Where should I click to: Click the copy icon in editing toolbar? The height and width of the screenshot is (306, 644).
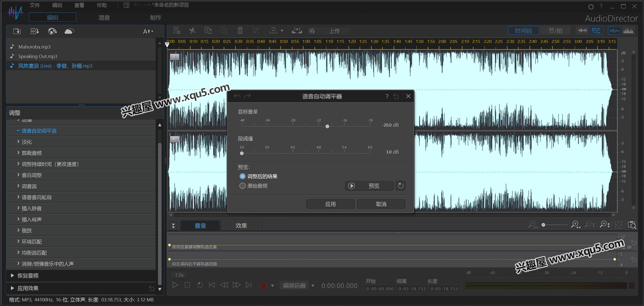point(208,31)
